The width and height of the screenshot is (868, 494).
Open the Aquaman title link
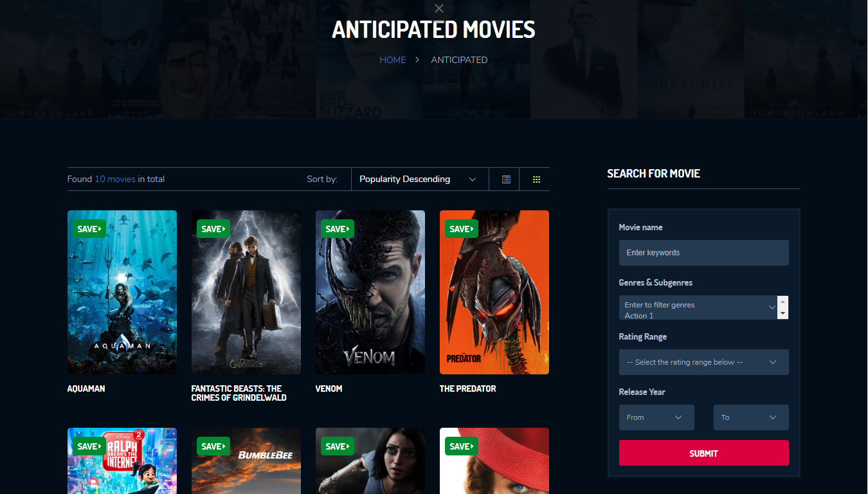86,389
